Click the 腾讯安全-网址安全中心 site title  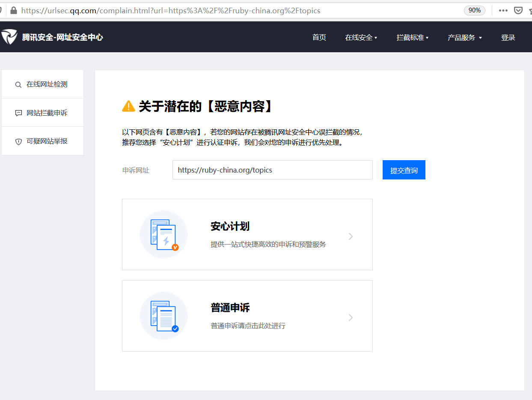[x=62, y=37]
